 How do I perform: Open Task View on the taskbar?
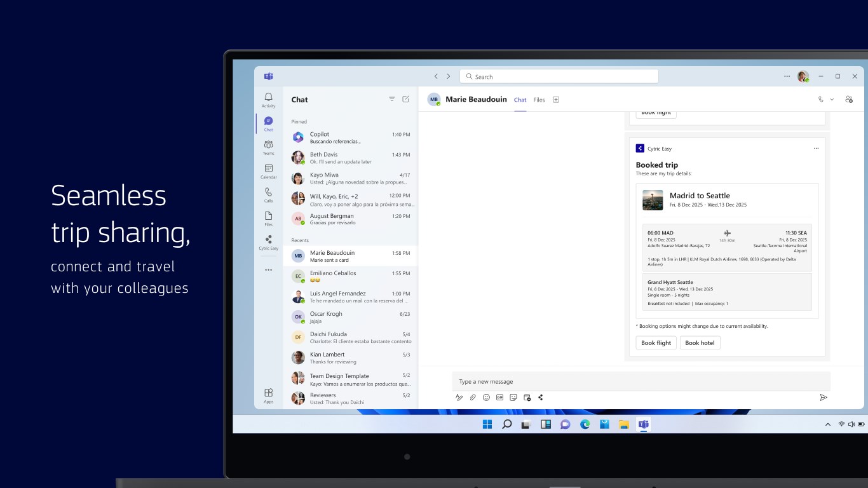526,424
